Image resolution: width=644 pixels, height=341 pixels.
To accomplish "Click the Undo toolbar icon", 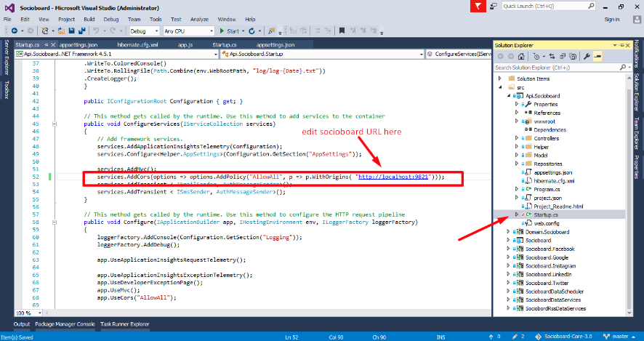I will click(x=96, y=31).
